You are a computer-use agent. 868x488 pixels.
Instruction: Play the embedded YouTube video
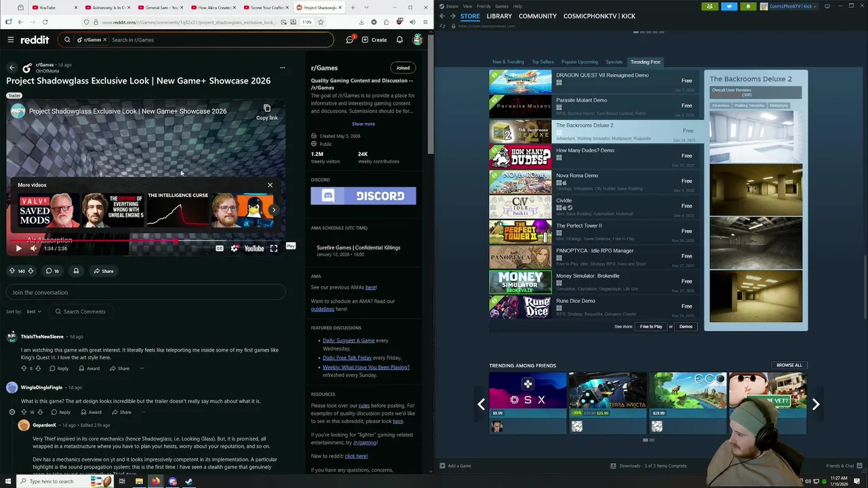(x=18, y=249)
